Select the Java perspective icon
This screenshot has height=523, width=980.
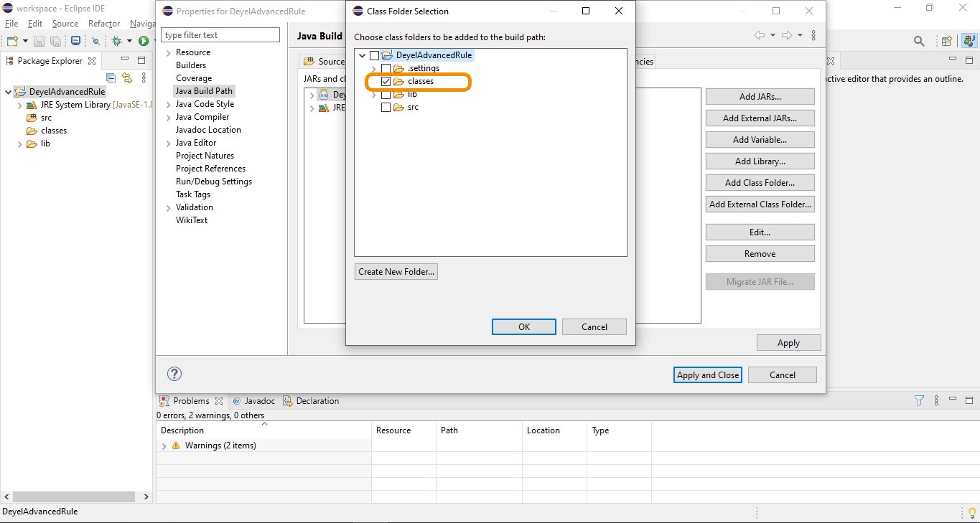tap(969, 42)
